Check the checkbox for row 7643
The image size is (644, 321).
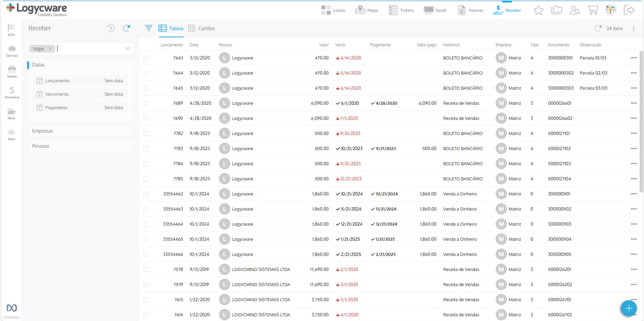[x=146, y=58]
